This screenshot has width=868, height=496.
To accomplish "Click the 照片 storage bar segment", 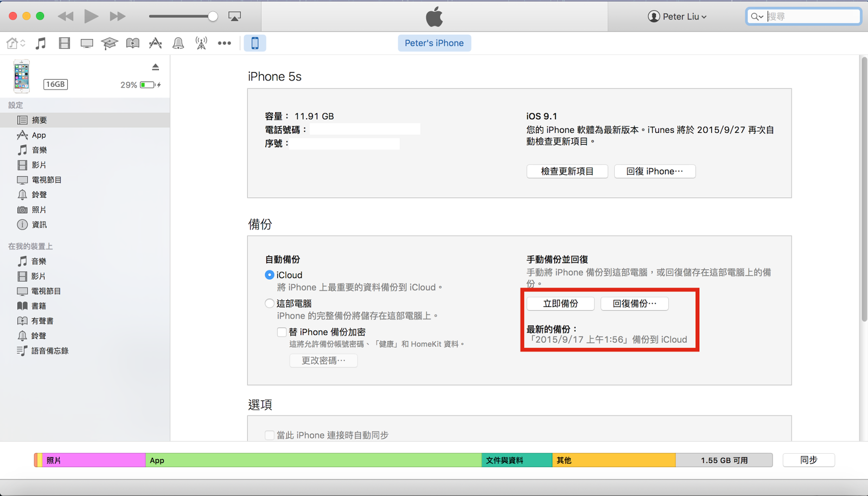I will click(x=94, y=460).
